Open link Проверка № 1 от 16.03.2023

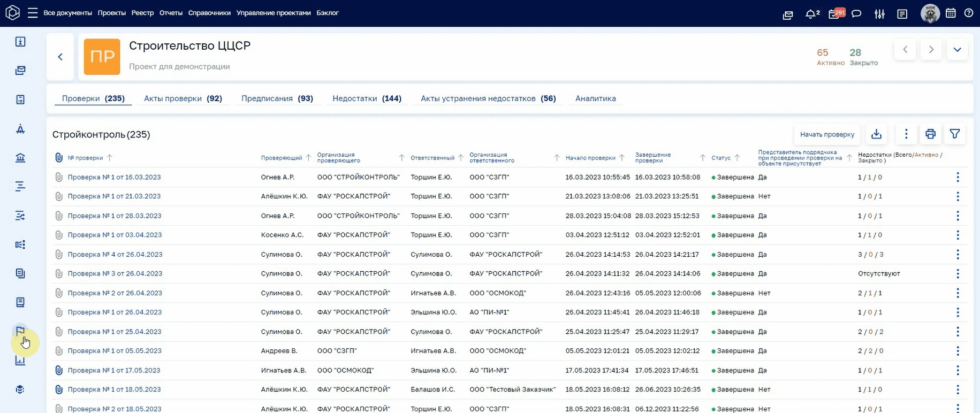[x=114, y=177]
